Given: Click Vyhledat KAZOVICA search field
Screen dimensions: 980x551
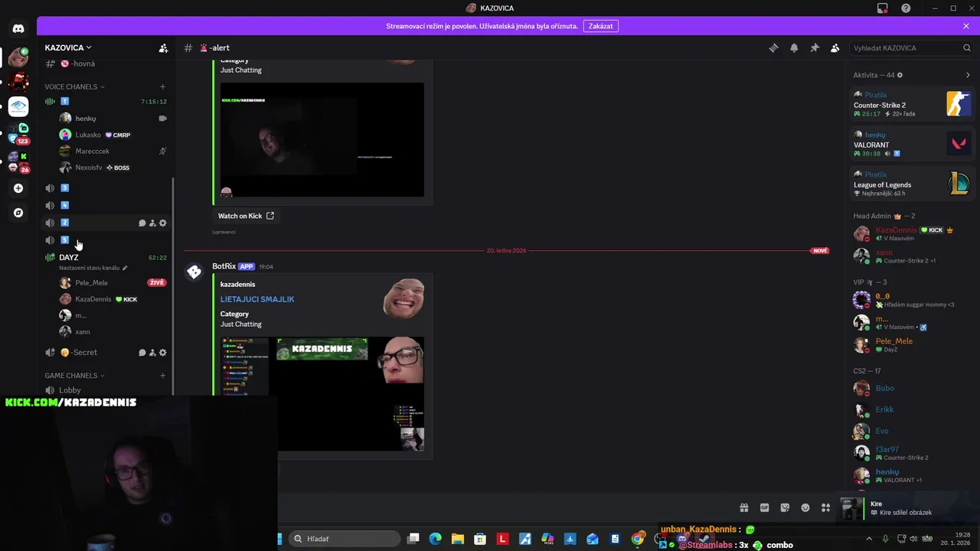Looking at the screenshot, I should point(911,48).
